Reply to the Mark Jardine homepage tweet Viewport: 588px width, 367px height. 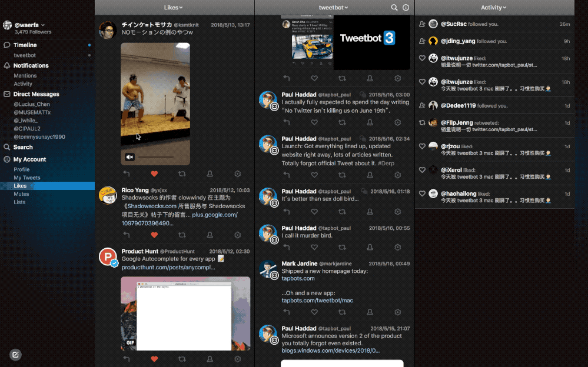[x=287, y=314]
